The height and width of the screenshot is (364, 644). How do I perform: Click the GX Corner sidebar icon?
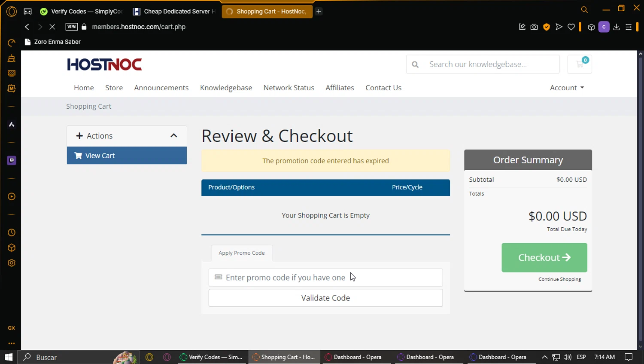(x=12, y=328)
